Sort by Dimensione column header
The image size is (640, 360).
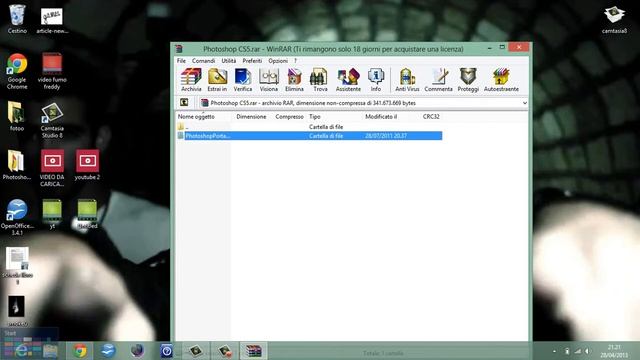[251, 117]
